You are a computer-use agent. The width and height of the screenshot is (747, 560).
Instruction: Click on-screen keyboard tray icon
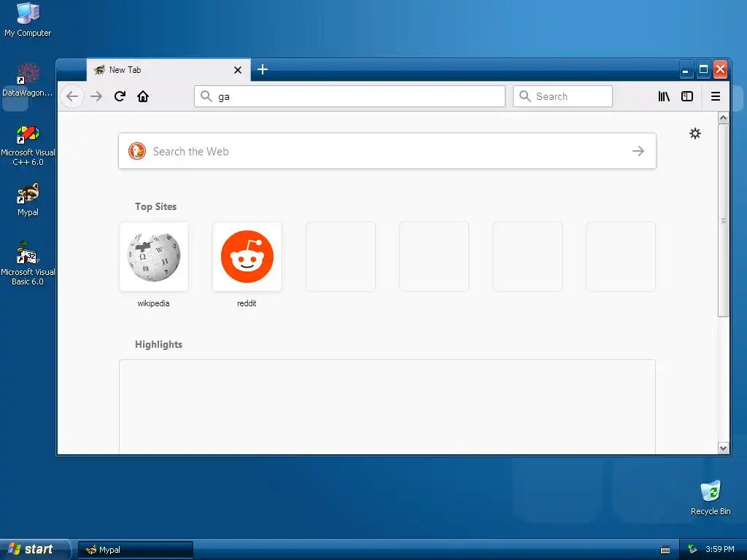click(665, 550)
